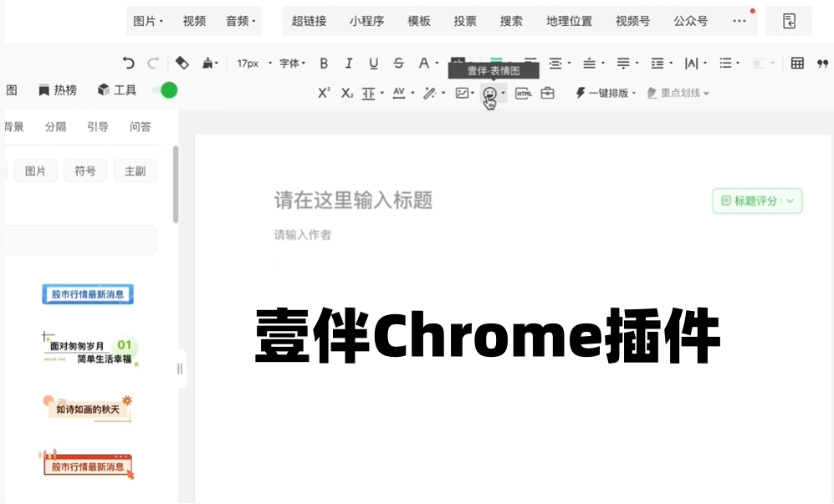Image resolution: width=834 pixels, height=504 pixels.
Task: Apply italic text formatting
Action: (349, 64)
